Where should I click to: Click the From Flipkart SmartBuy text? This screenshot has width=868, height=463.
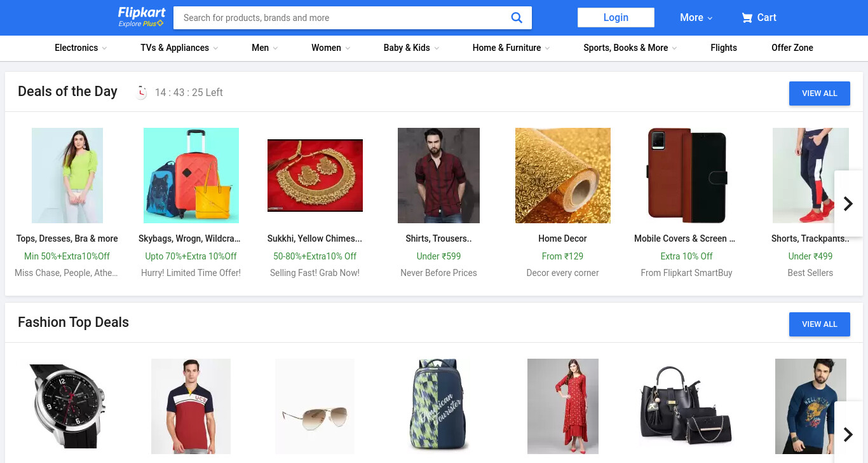(x=686, y=273)
